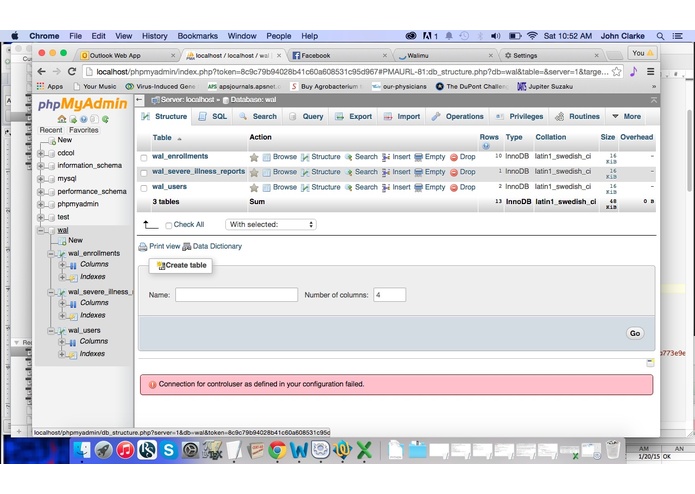Open the More tab dropdown
The height and width of the screenshot is (494, 695).
[x=627, y=117]
